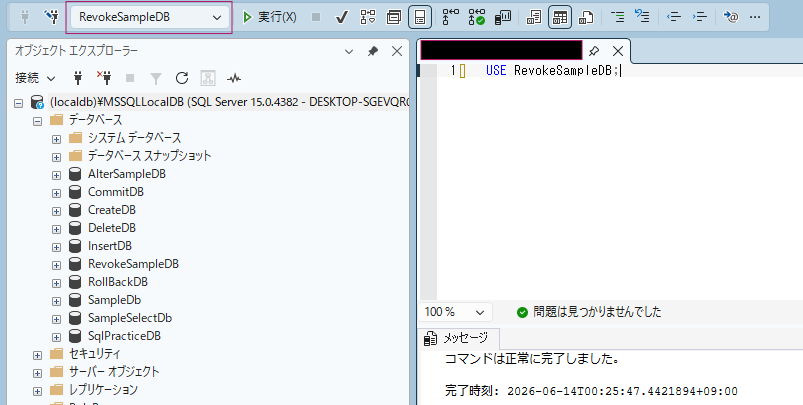This screenshot has width=803, height=405.
Task: Click the change connection plug icon
Action: [x=51, y=17]
